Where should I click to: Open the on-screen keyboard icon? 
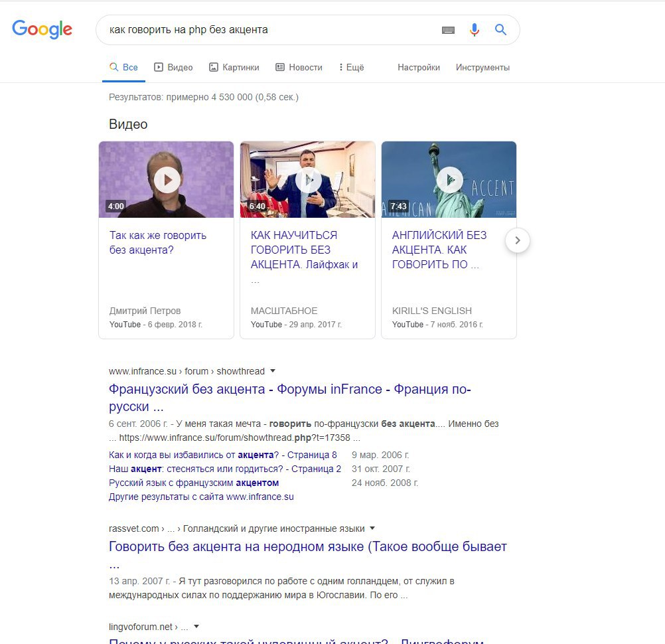click(448, 30)
